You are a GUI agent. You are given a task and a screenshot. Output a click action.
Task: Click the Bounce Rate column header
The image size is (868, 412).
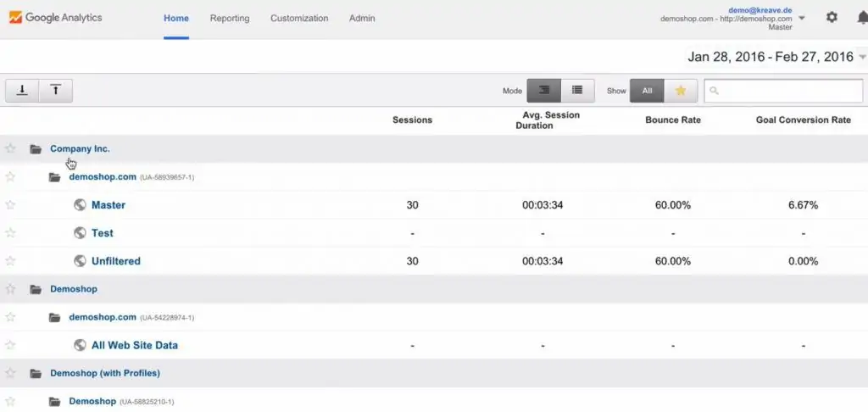click(672, 120)
